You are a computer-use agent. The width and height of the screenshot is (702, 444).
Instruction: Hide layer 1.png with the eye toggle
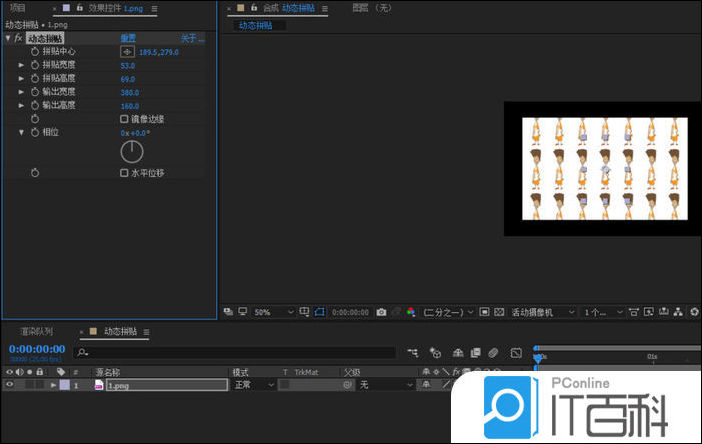10,385
